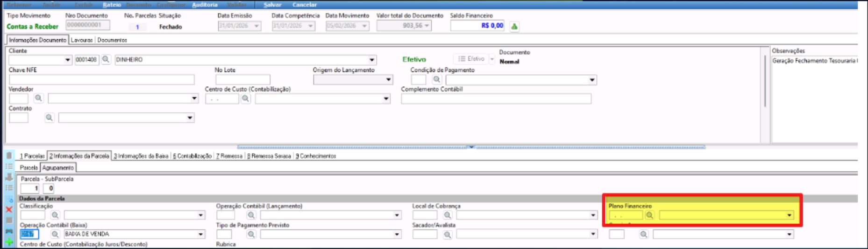Click the Plano Financeiro search magnifier
Screen dimensions: 868x249
click(649, 215)
